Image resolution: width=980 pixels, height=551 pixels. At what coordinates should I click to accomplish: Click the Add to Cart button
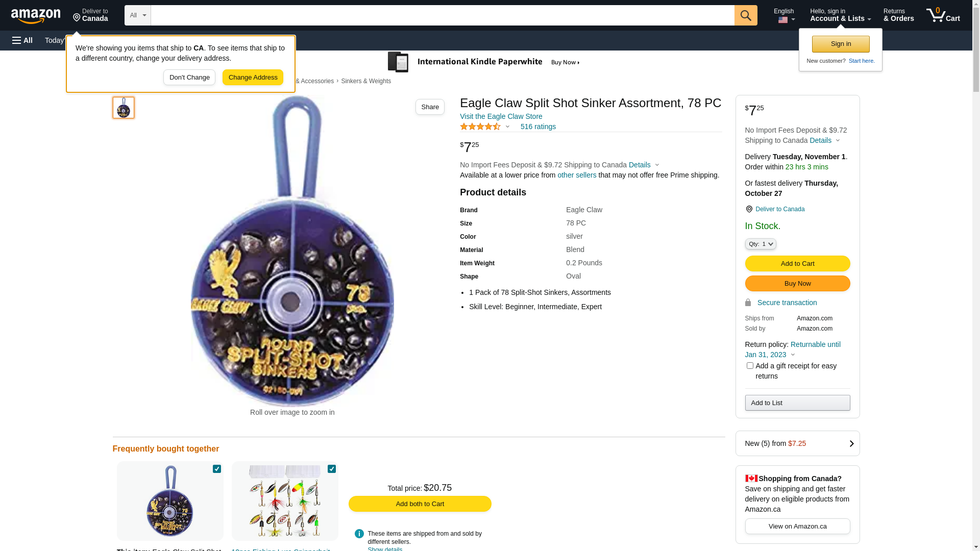click(797, 263)
